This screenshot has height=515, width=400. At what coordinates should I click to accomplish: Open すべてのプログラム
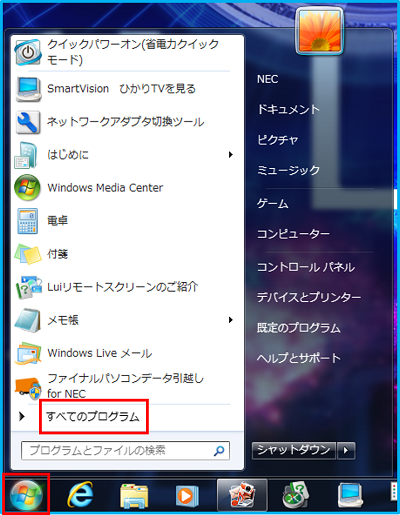pos(93,417)
